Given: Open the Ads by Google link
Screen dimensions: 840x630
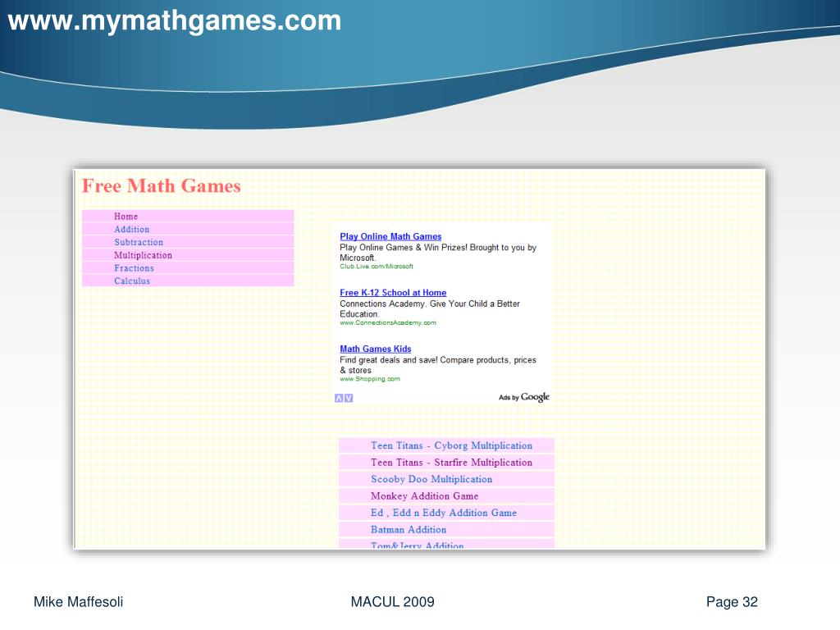Looking at the screenshot, I should coord(524,397).
